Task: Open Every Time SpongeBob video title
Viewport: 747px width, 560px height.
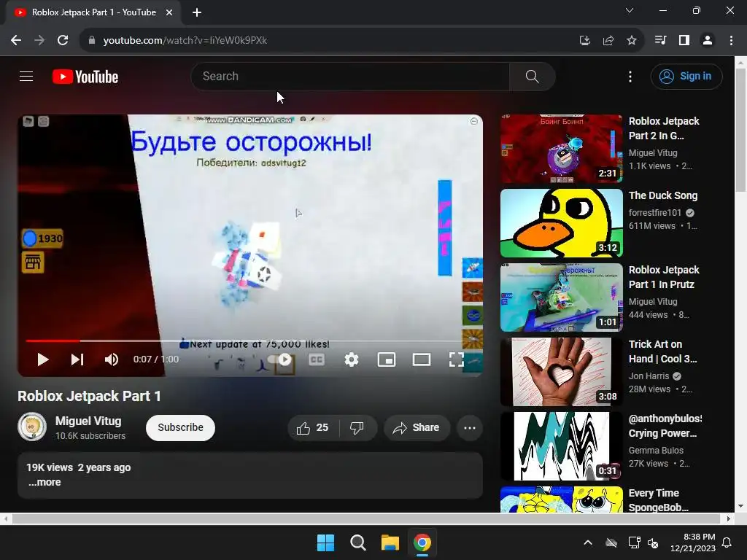Action: point(659,500)
